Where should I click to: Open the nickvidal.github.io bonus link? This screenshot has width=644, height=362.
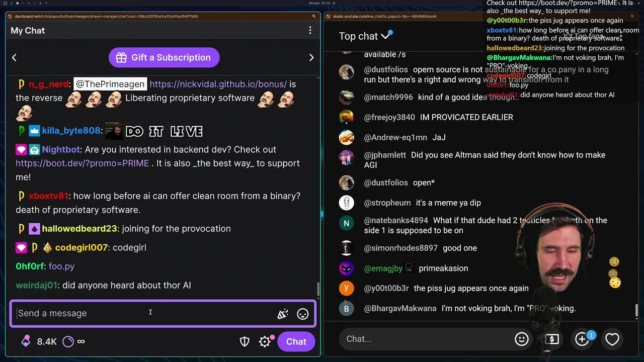click(x=218, y=84)
